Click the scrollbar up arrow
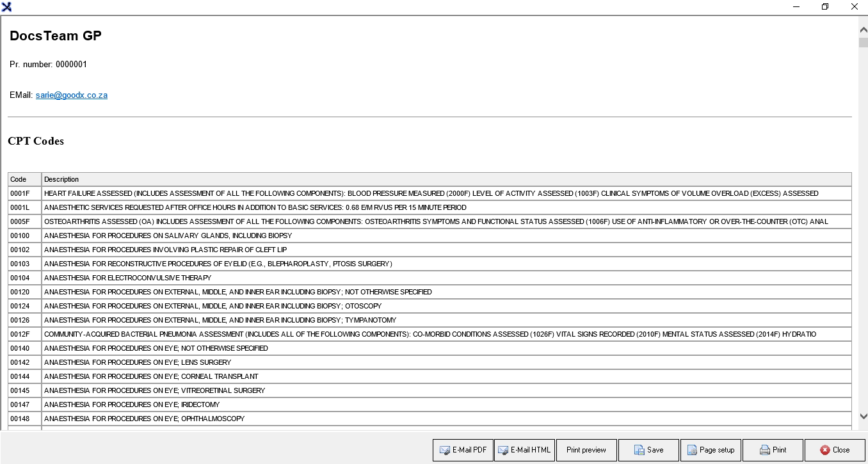The image size is (868, 464). 863,28
